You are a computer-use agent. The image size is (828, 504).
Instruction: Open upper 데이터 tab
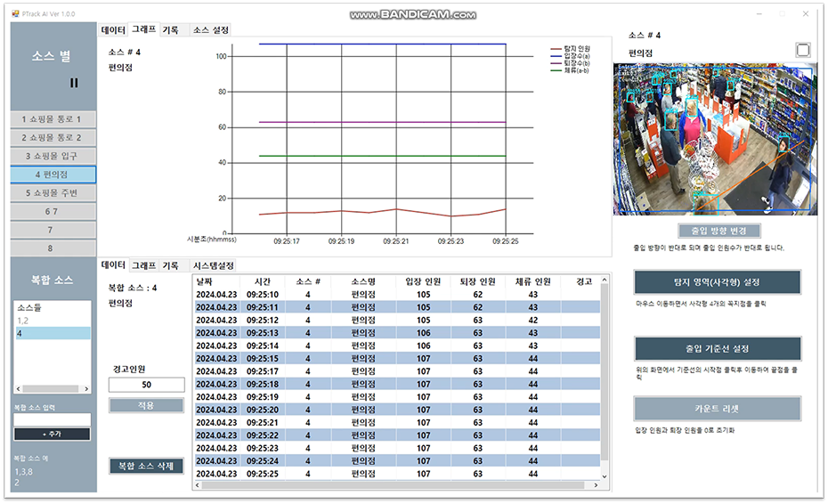(113, 30)
